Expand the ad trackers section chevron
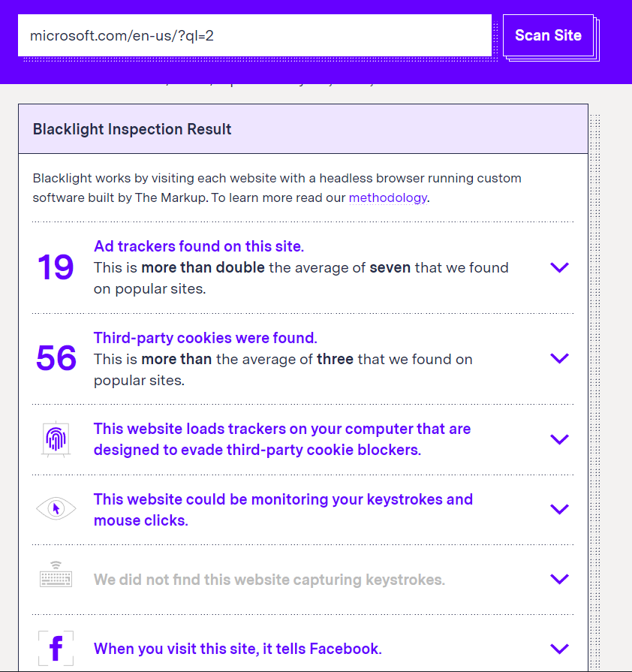Viewport: 632px width, 672px height. (559, 267)
